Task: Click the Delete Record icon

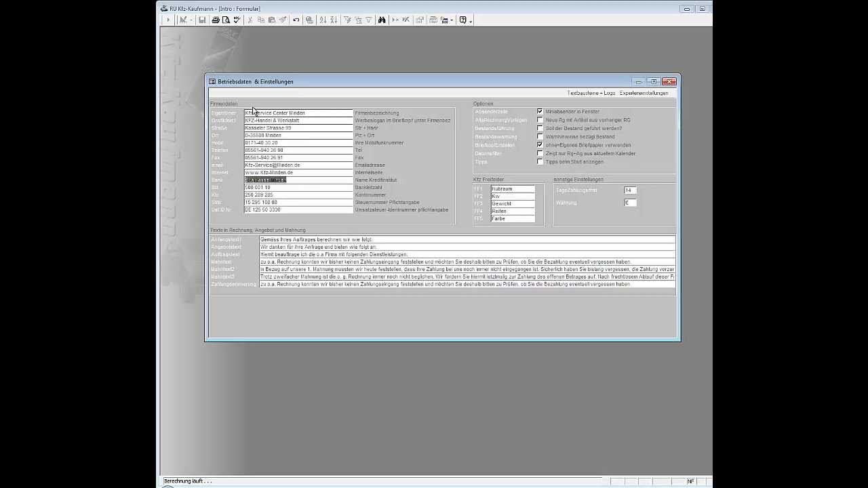Action: [406, 20]
